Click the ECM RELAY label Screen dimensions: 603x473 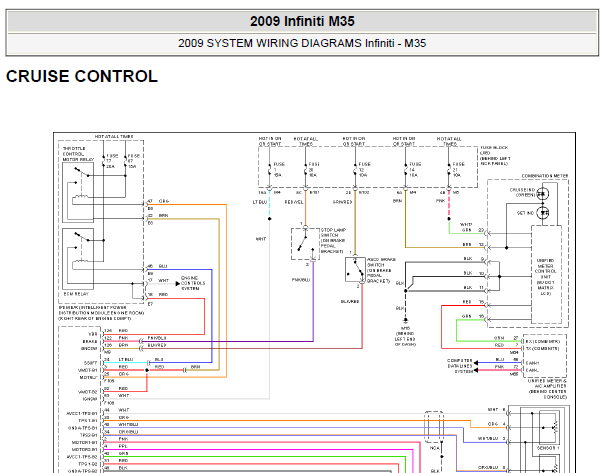coord(76,294)
